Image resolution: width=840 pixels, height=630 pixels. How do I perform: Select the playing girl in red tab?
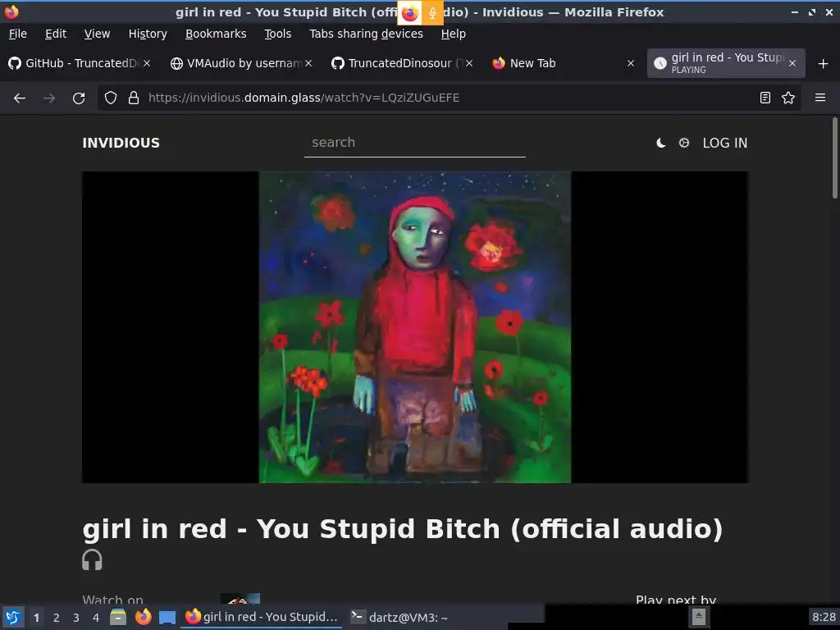point(726,63)
